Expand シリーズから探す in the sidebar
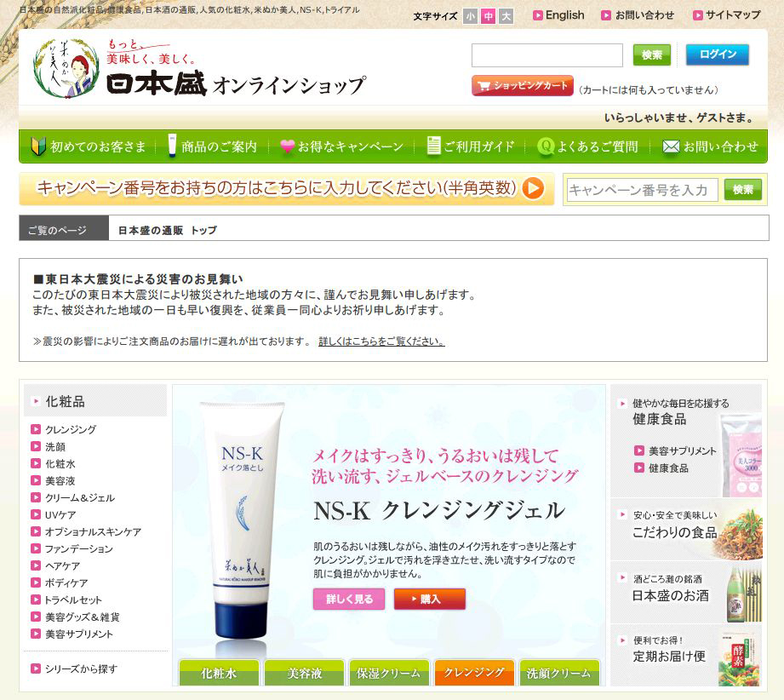 click(x=81, y=668)
